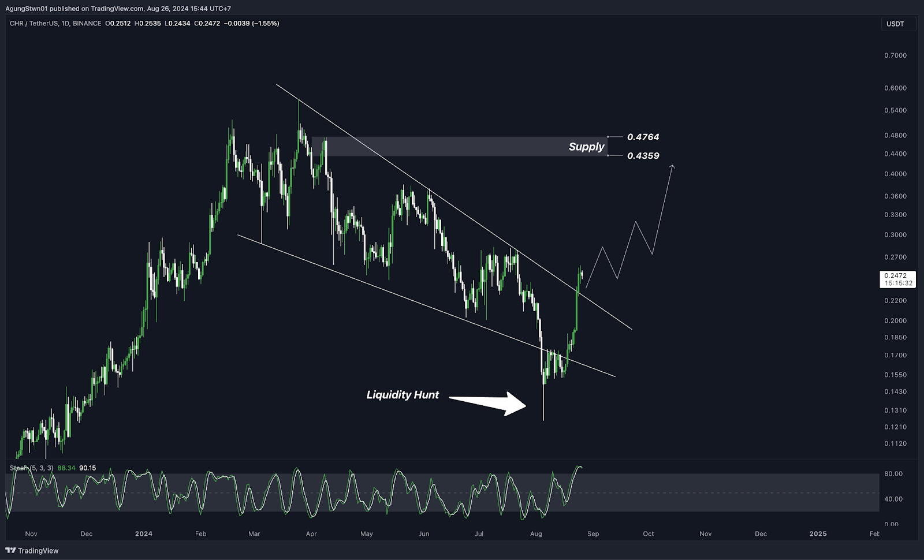
Task: Click the May label on time axis
Action: (367, 534)
